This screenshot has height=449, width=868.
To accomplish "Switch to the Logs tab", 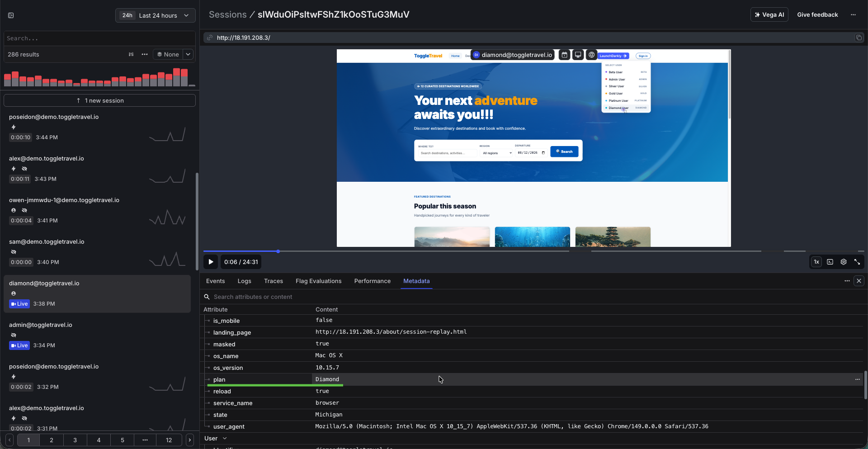I will pos(244,281).
